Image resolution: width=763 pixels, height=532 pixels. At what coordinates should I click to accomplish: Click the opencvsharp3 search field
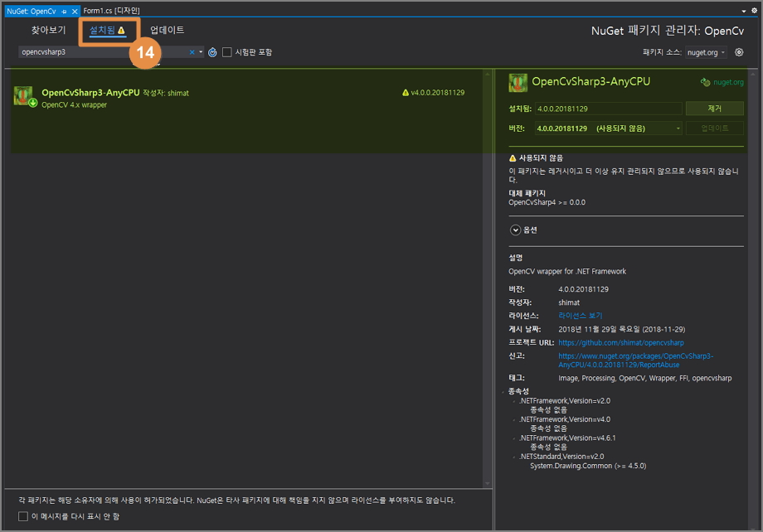point(102,52)
